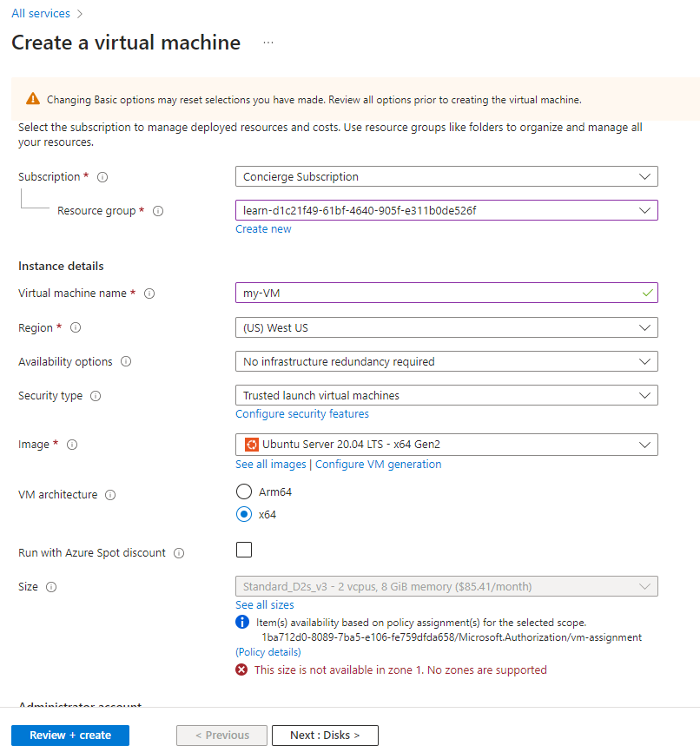The width and height of the screenshot is (700, 752).
Task: Open the disabled Size dropdown
Action: [x=446, y=586]
